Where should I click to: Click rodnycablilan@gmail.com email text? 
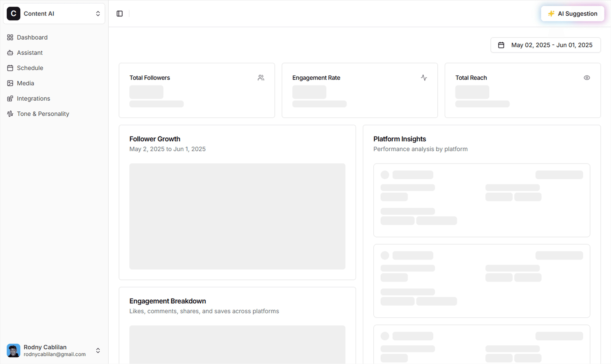click(x=55, y=354)
